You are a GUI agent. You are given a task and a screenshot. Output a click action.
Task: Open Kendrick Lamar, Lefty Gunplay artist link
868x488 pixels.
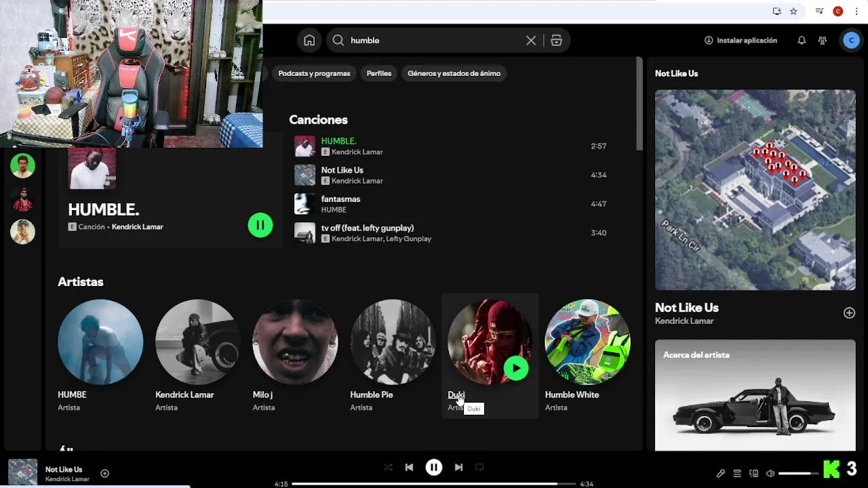[x=381, y=239]
